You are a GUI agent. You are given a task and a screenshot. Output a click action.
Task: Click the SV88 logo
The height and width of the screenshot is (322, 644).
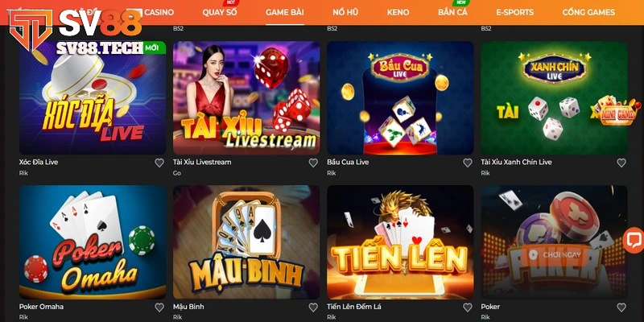(x=76, y=29)
